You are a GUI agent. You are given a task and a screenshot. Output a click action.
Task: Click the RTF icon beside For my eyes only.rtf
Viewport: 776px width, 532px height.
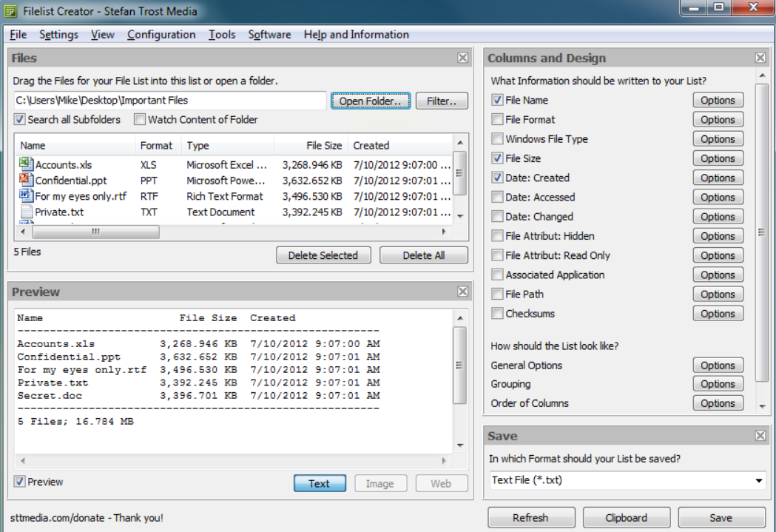(x=26, y=195)
